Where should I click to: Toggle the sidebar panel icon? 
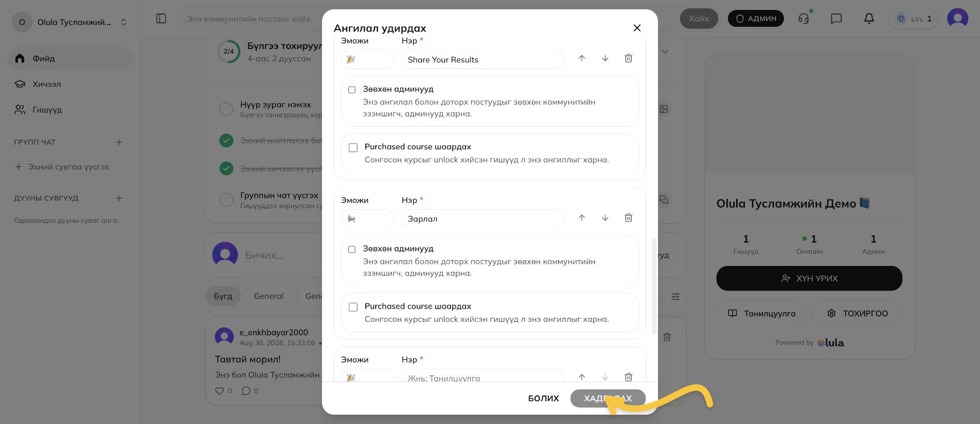point(162,19)
